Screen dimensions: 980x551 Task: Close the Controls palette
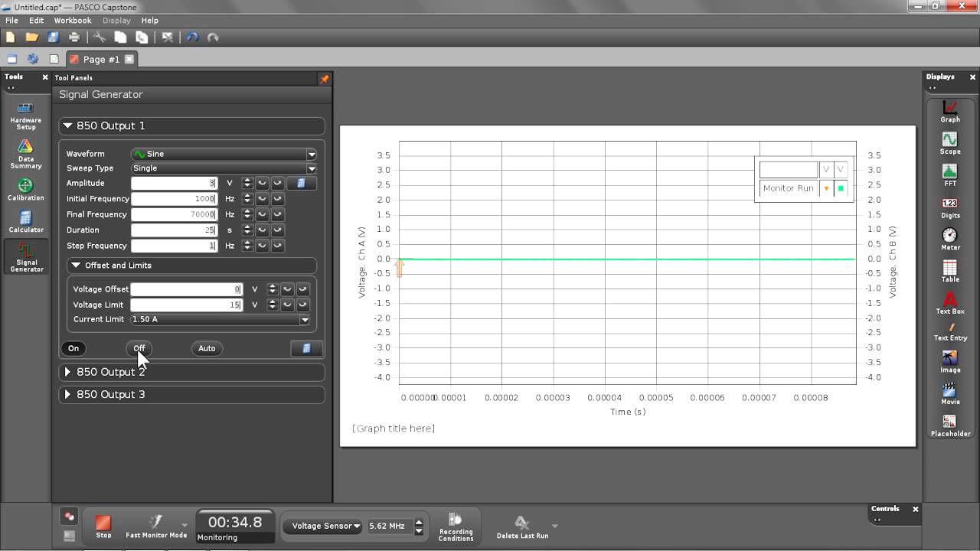pyautogui.click(x=915, y=509)
